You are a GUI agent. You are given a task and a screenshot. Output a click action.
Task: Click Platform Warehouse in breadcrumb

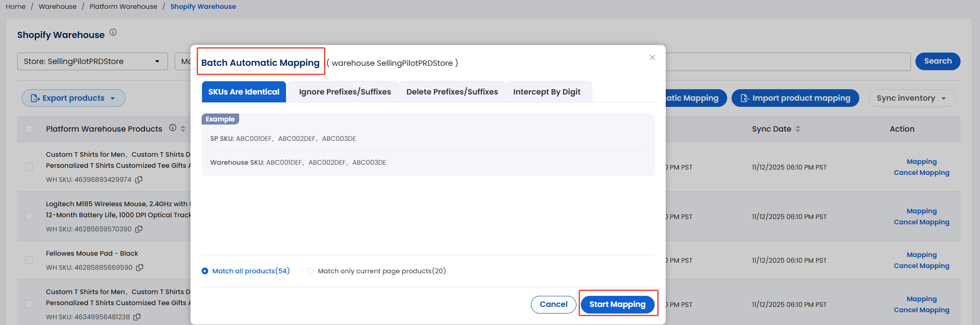pyautogui.click(x=123, y=7)
